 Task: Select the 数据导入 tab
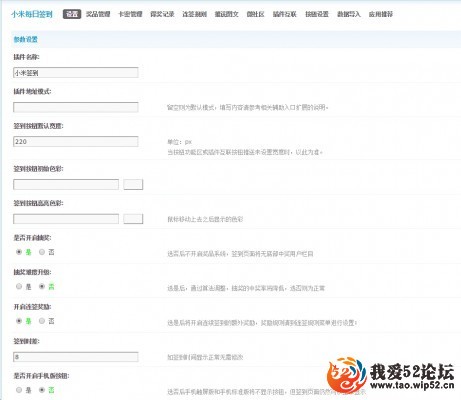point(349,14)
